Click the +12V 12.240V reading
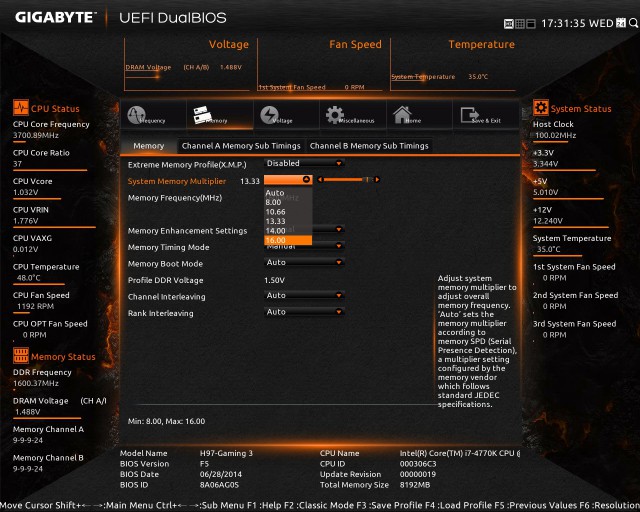640x512 pixels. point(548,221)
